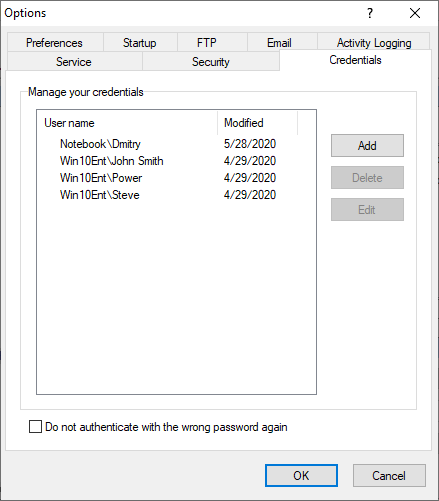Click the Add credentials button
Viewport: 439px width, 501px height.
pos(367,146)
